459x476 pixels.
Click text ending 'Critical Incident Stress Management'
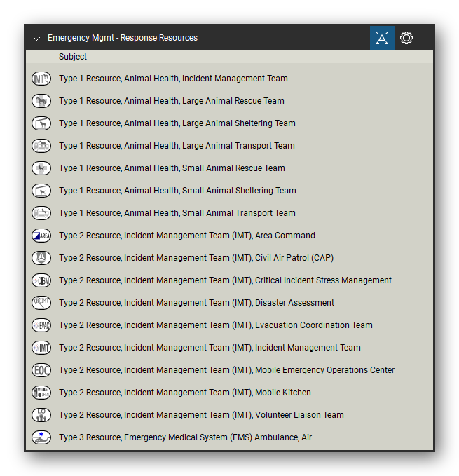(x=225, y=280)
